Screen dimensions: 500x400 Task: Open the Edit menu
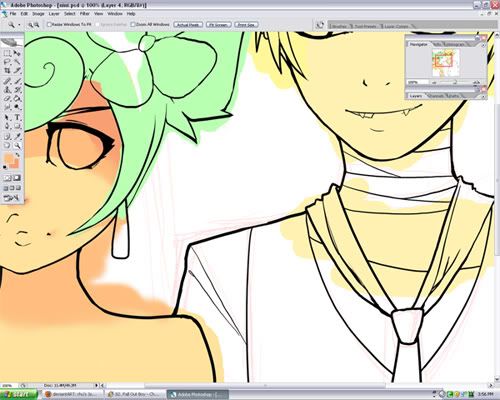(24, 14)
